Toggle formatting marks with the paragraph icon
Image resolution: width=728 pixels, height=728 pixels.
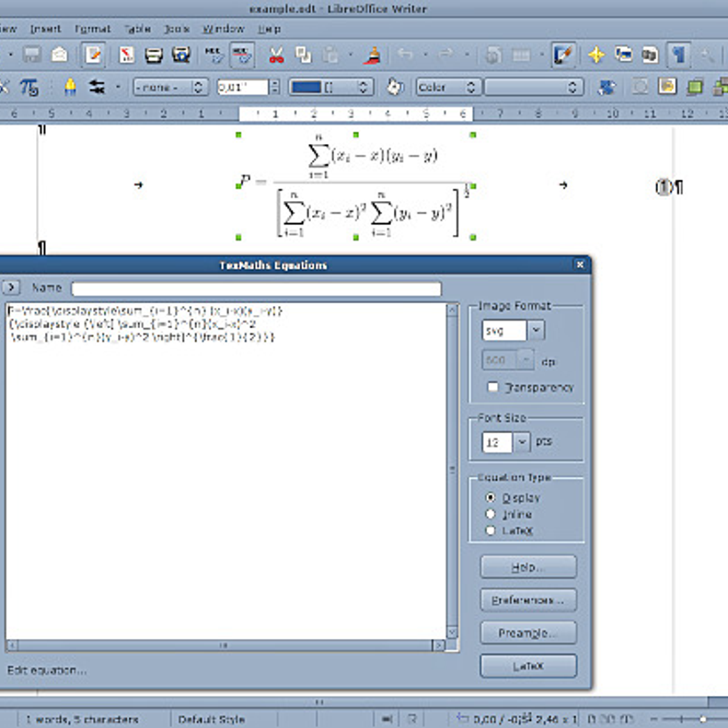(x=678, y=55)
